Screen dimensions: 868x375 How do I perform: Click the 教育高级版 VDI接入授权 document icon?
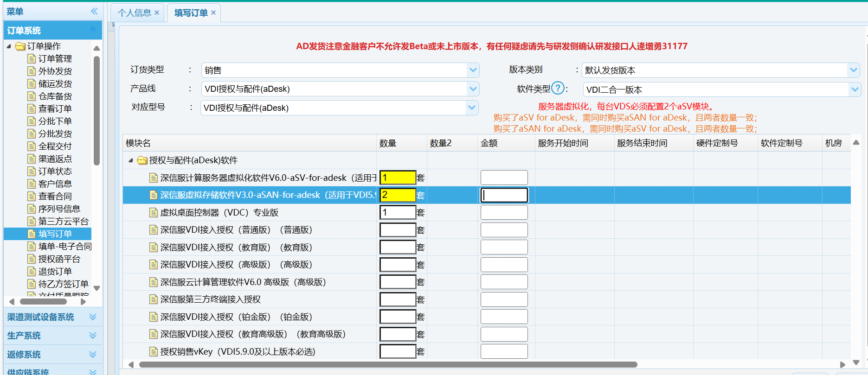coord(153,334)
